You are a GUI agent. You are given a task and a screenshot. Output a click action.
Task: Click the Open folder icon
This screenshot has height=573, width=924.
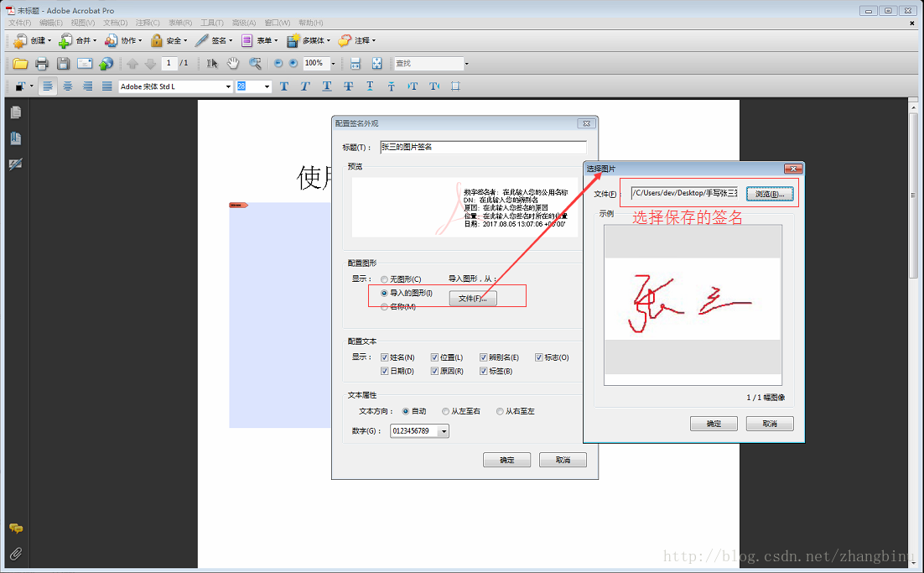pyautogui.click(x=20, y=63)
